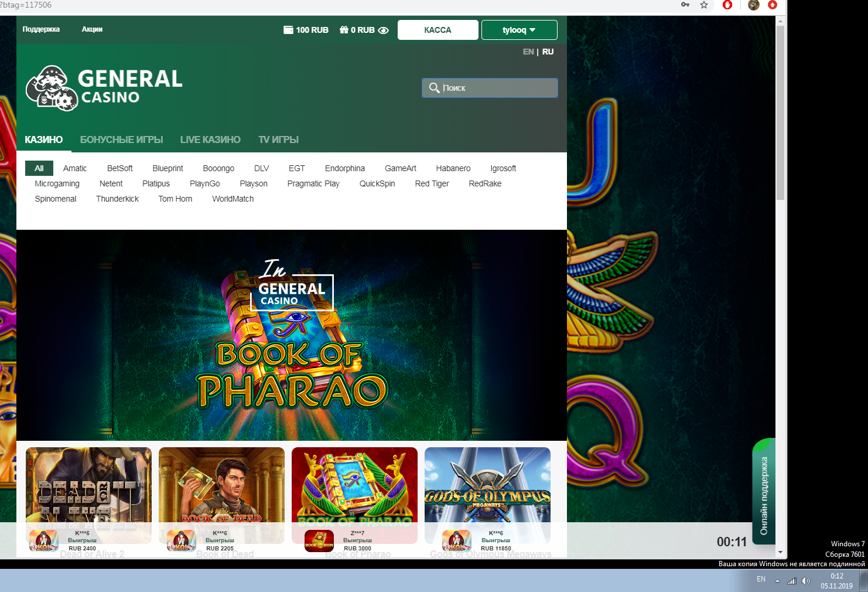
Task: Select the КАЗИНО tab
Action: click(x=44, y=140)
